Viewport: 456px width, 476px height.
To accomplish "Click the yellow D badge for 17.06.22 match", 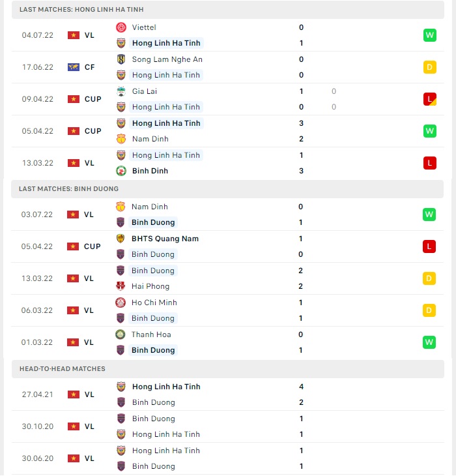I will 430,67.
